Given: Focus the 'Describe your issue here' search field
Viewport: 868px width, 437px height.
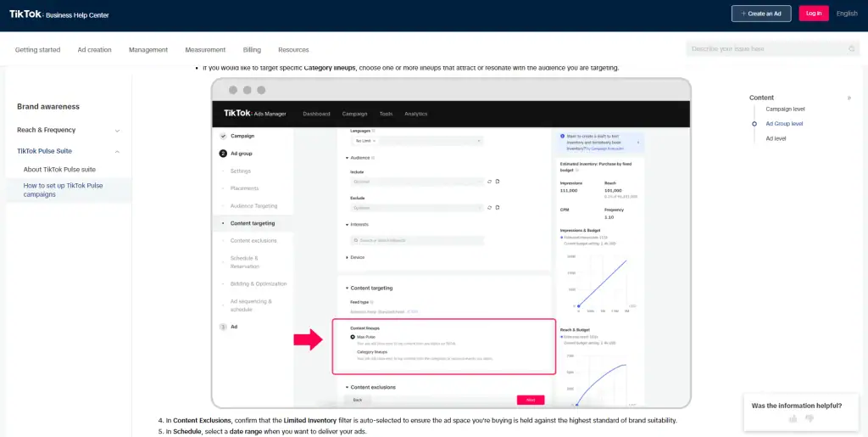Looking at the screenshot, I should tap(773, 48).
